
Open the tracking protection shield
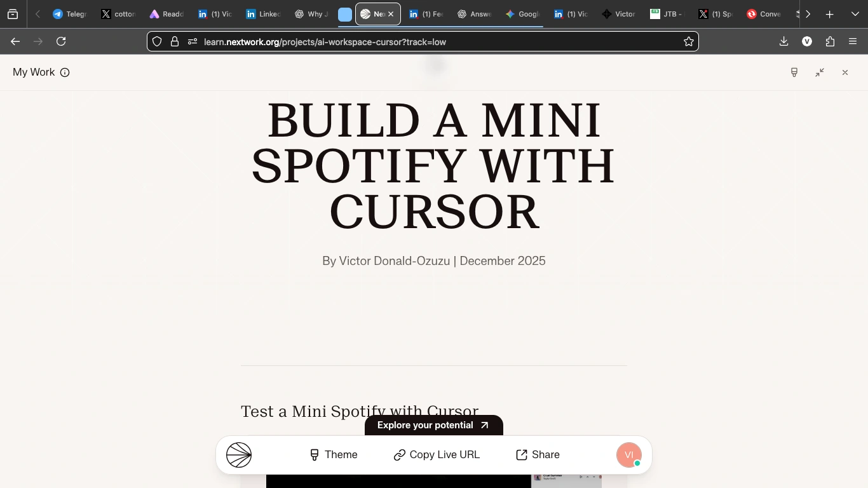(x=157, y=42)
